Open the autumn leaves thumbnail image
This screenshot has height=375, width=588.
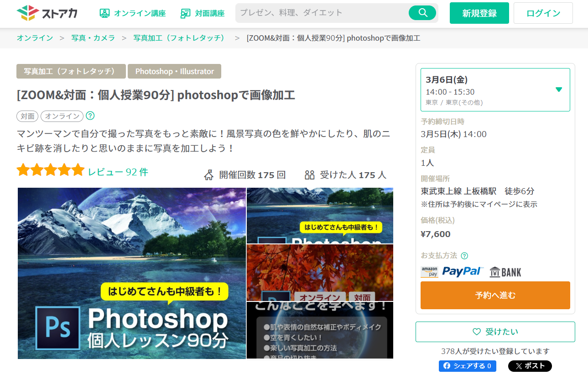(x=320, y=272)
